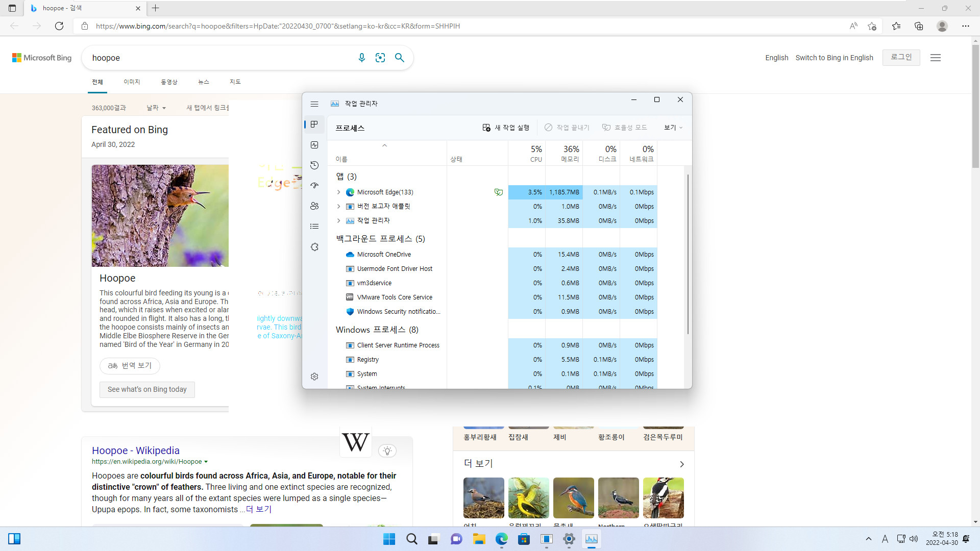The width and height of the screenshot is (980, 551).
Task: Open Edge favorites list icon
Action: click(896, 26)
